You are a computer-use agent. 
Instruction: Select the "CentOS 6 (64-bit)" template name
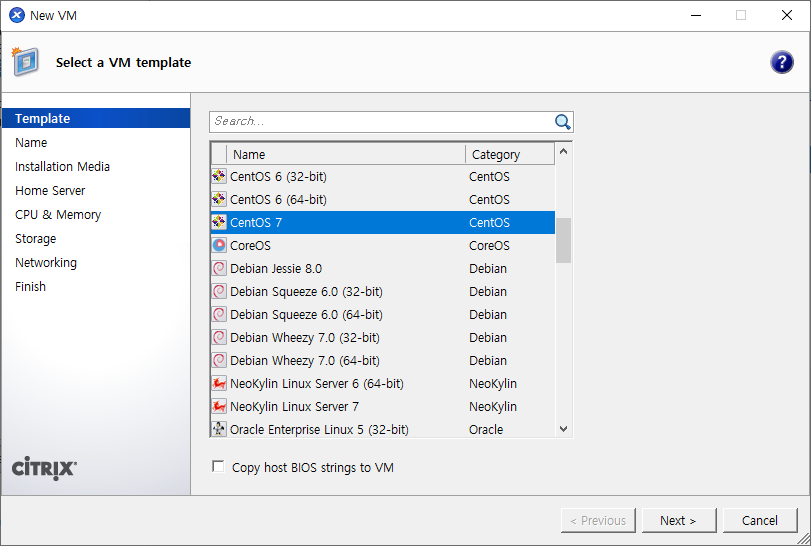click(278, 199)
